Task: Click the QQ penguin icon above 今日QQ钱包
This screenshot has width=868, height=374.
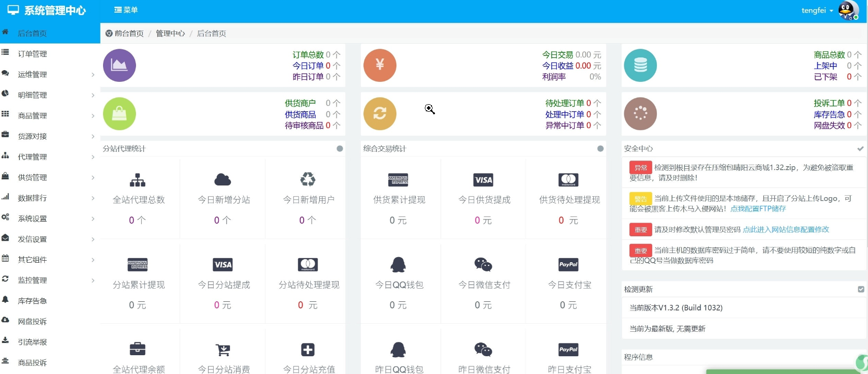Action: 398,265
